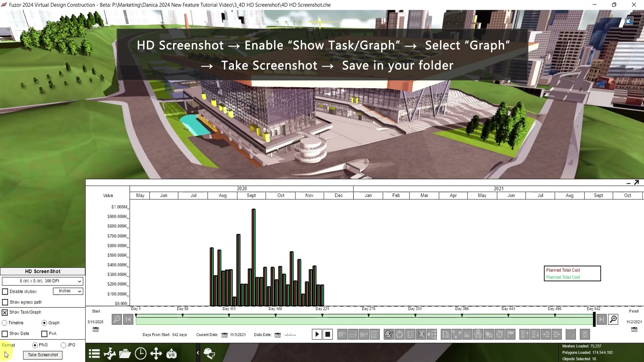Zoom out the timeline with magnifier icon

116,319
